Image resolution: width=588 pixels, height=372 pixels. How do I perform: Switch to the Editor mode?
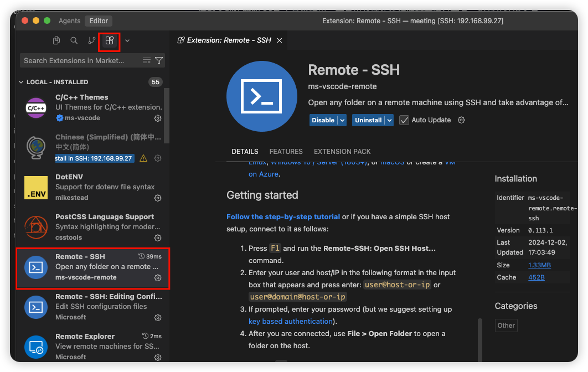click(x=99, y=21)
